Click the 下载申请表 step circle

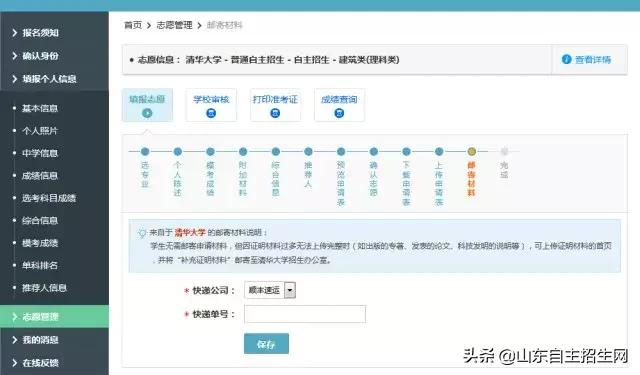pos(406,151)
